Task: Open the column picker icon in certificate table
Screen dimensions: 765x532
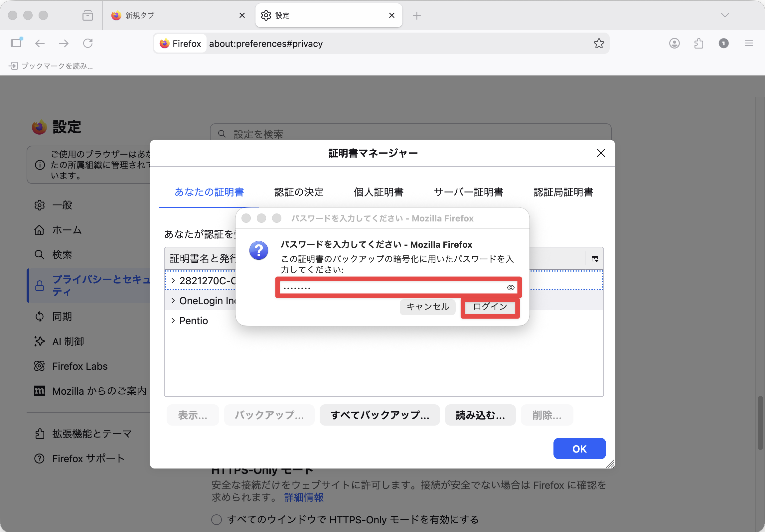Action: point(595,258)
